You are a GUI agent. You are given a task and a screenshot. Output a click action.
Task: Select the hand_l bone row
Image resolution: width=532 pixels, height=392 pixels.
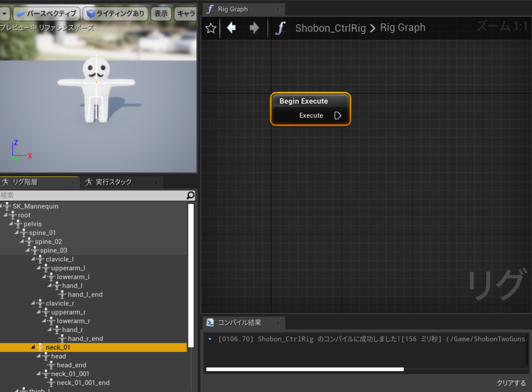[93, 286]
